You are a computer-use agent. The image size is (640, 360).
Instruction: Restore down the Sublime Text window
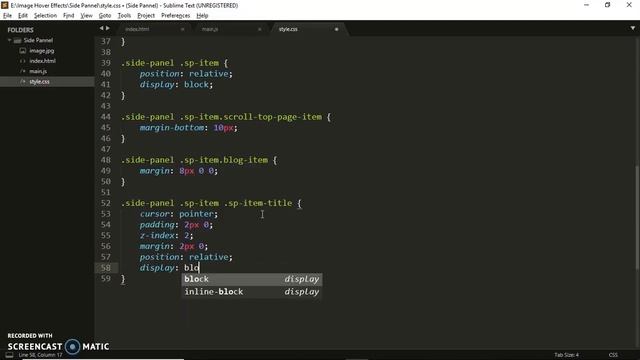(607, 5)
